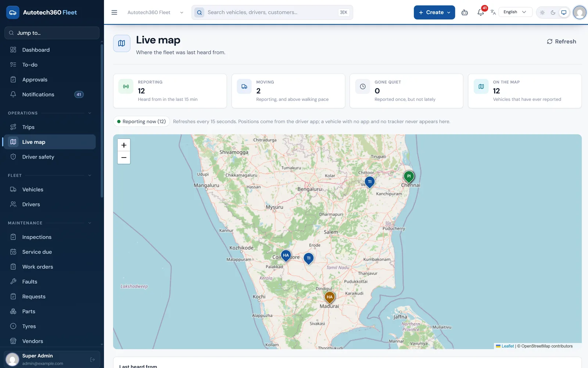588x368 pixels.
Task: Collapse the Fleet section
Action: click(50, 176)
